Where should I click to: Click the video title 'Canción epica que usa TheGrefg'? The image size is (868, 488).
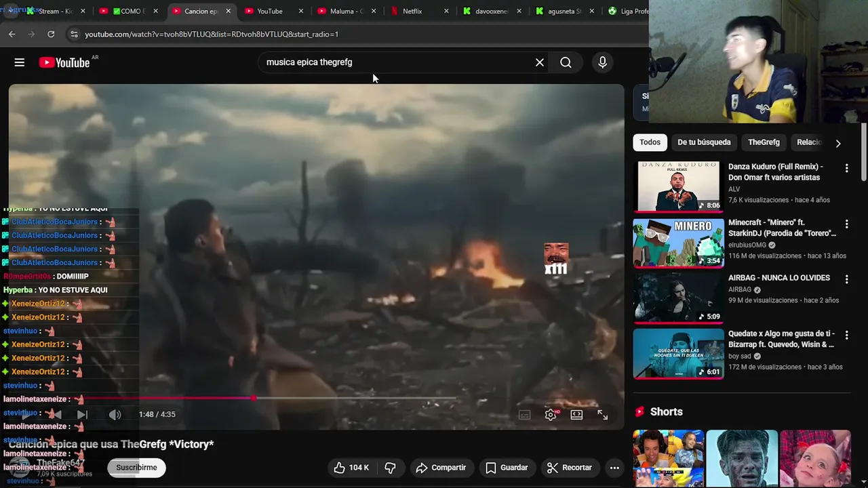[111, 444]
